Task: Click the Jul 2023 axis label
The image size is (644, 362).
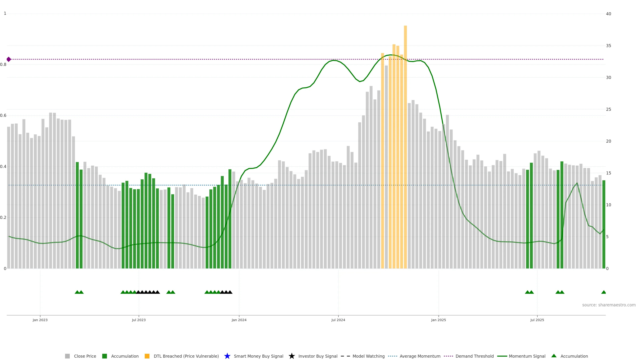Action: pos(139,320)
